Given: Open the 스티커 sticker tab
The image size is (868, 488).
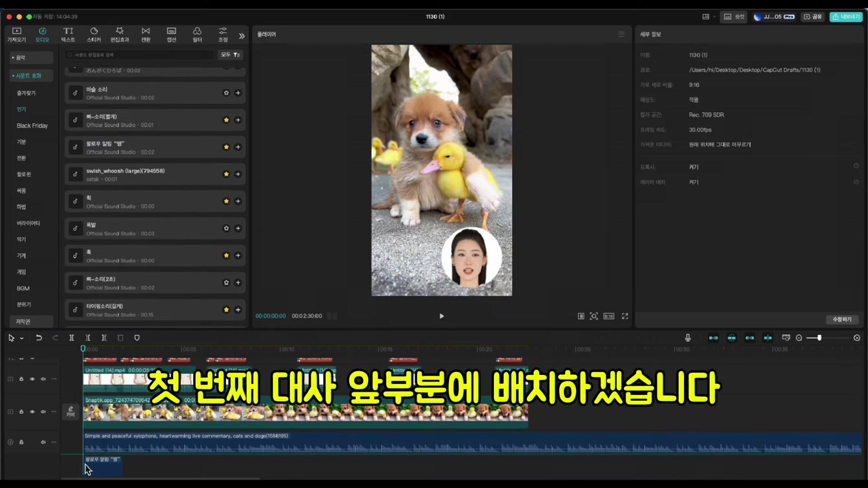Looking at the screenshot, I should click(94, 35).
